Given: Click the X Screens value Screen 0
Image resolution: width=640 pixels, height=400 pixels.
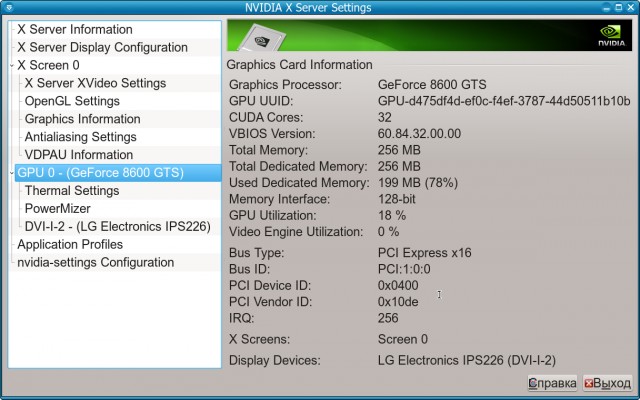Looking at the screenshot, I should click(x=402, y=339).
